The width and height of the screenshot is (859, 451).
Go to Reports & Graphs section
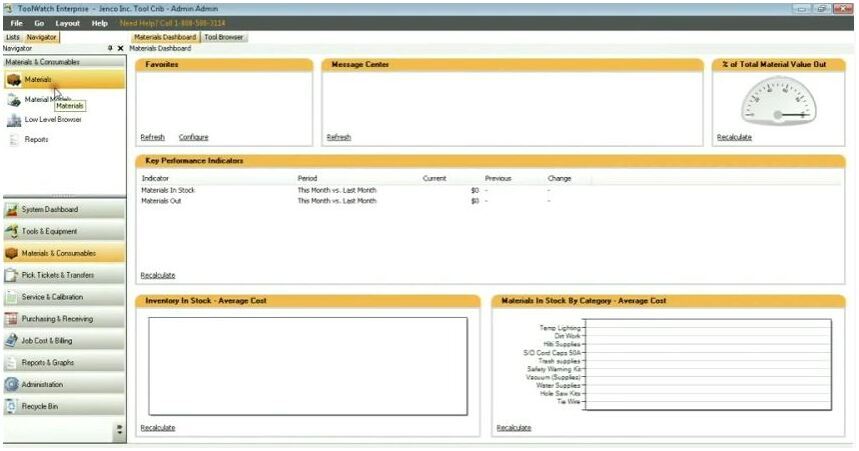coord(64,363)
